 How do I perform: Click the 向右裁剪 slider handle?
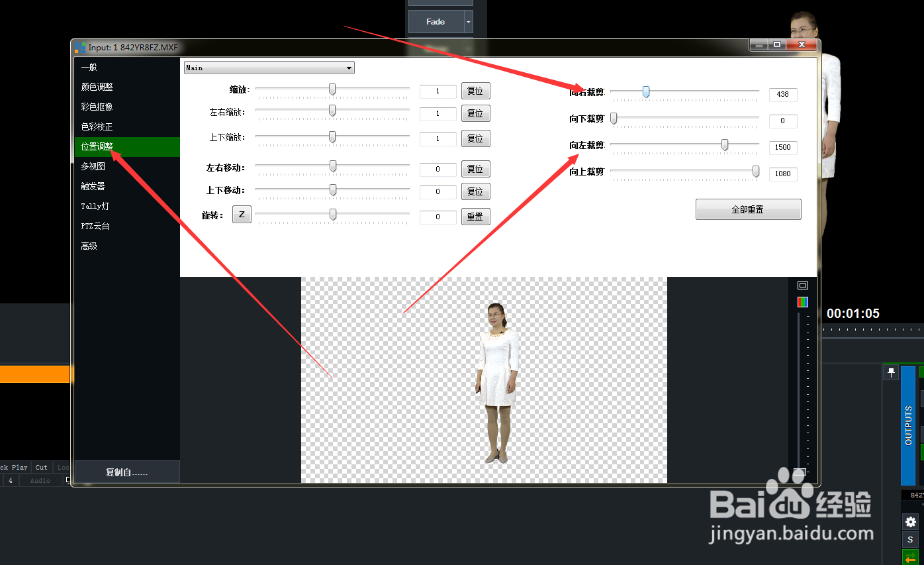point(645,91)
